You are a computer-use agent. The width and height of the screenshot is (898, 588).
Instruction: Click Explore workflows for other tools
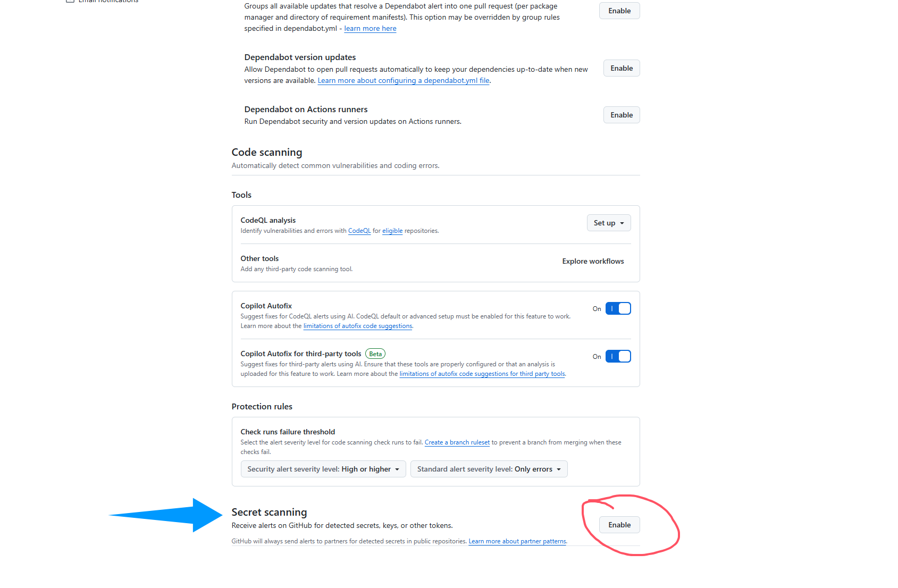coord(593,261)
